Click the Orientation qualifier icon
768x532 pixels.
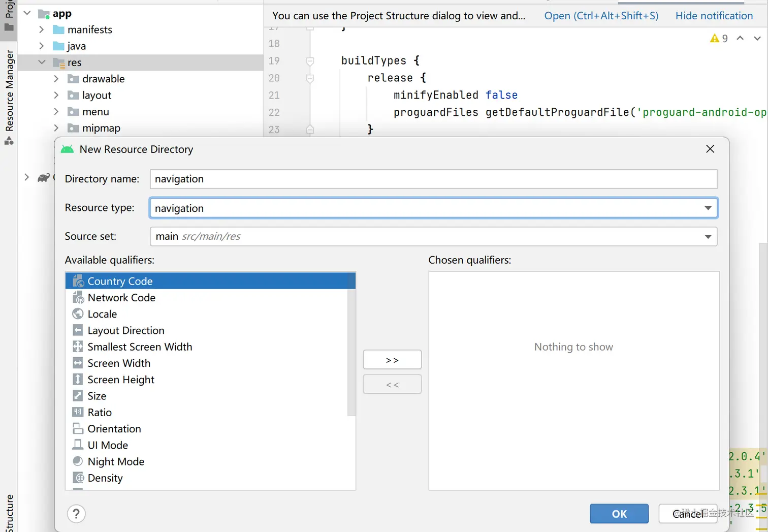[78, 429]
